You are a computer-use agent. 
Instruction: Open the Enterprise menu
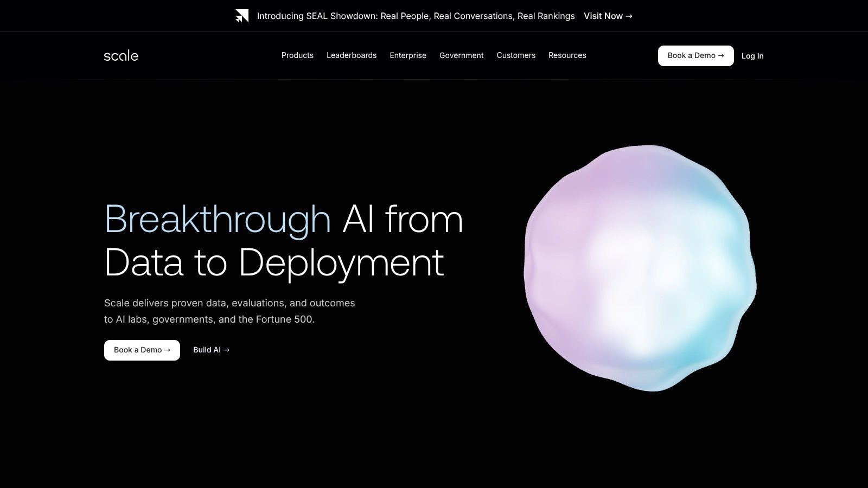click(x=408, y=55)
